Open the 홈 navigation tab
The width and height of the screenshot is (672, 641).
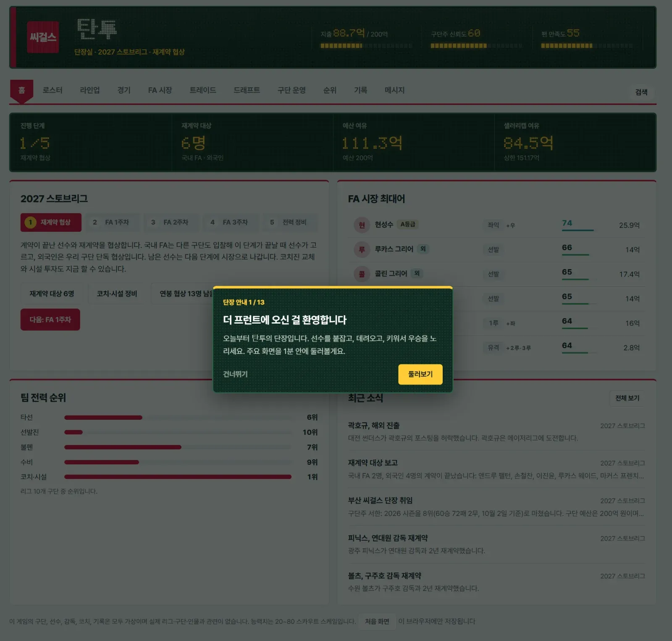tap(21, 90)
